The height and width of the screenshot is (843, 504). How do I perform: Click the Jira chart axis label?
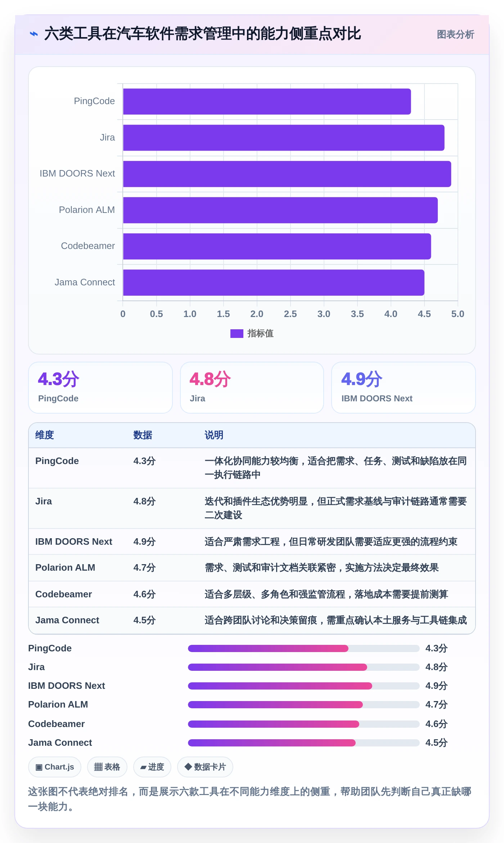[107, 138]
